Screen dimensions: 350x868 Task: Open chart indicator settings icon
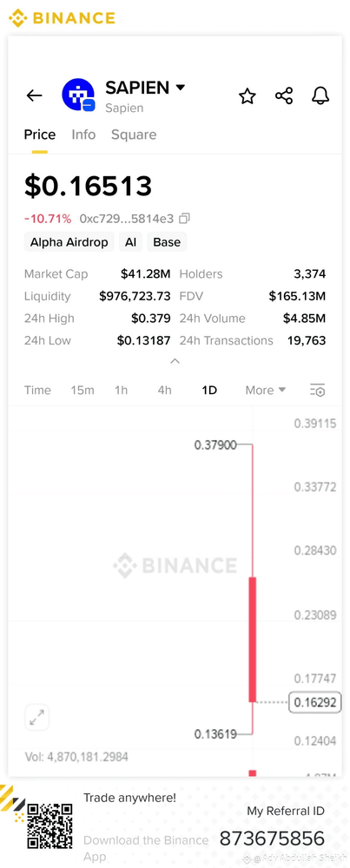[317, 391]
